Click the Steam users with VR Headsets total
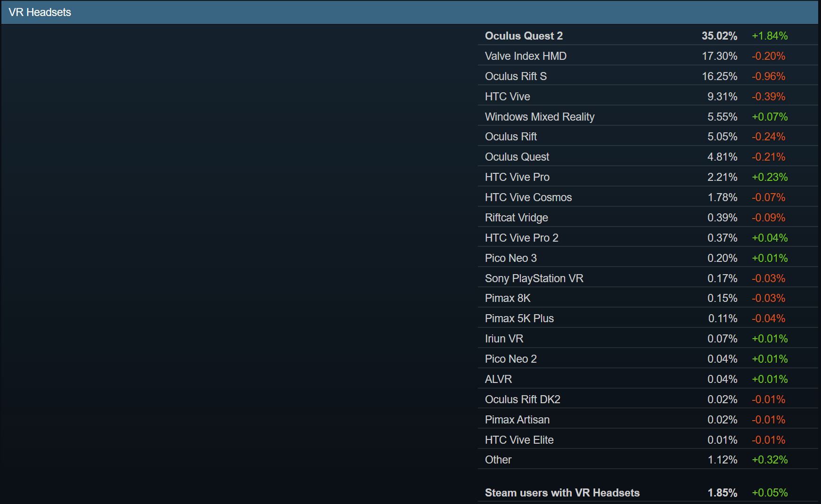821x504 pixels. point(562,493)
